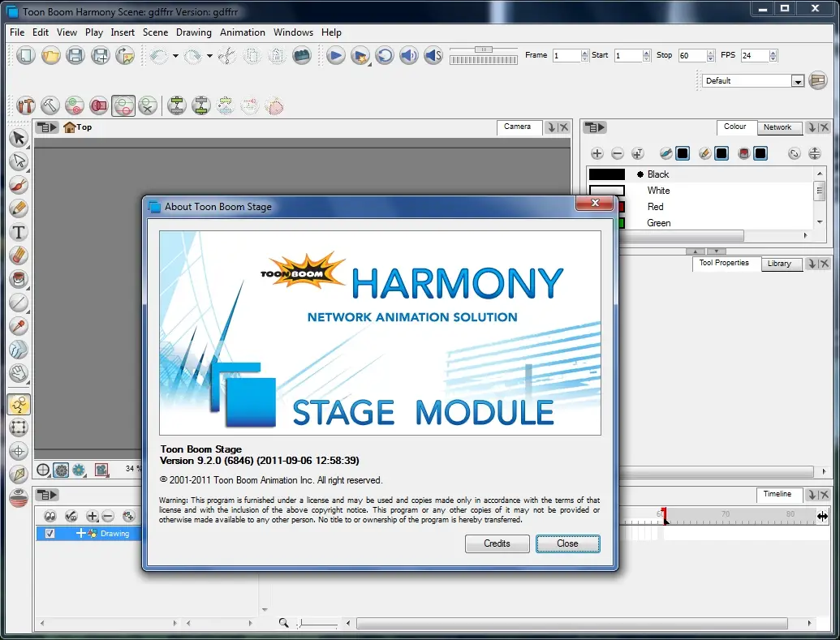Toggle the animate mode running figure

[x=19, y=404]
